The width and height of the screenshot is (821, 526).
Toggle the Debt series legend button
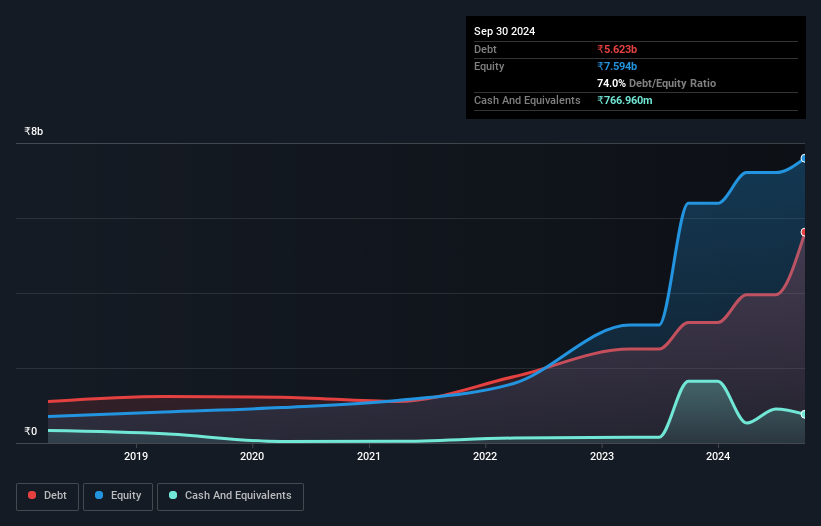[48, 496]
